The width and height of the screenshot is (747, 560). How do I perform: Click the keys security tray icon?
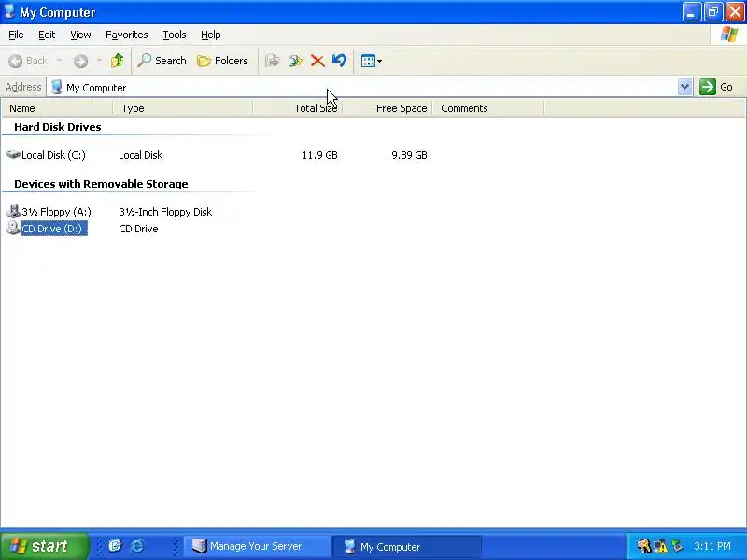643,546
